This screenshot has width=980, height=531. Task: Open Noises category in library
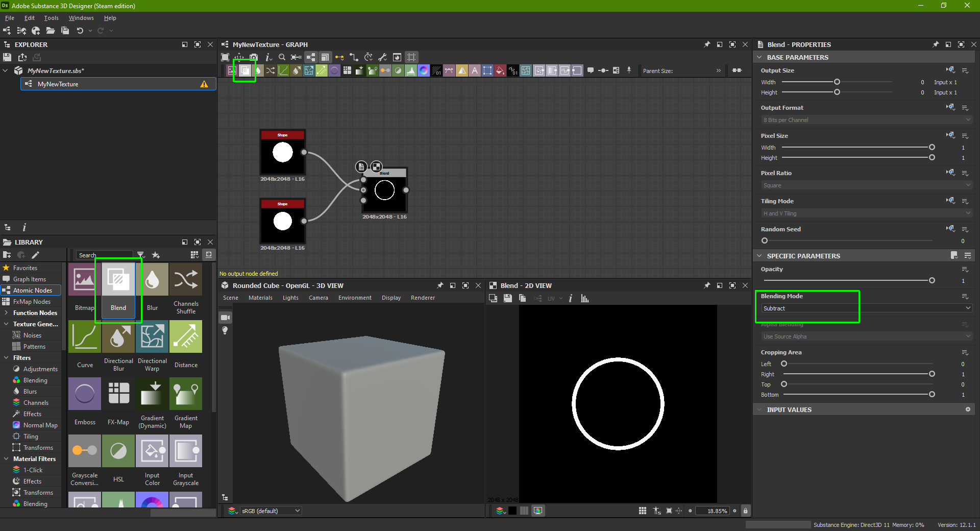(32, 335)
